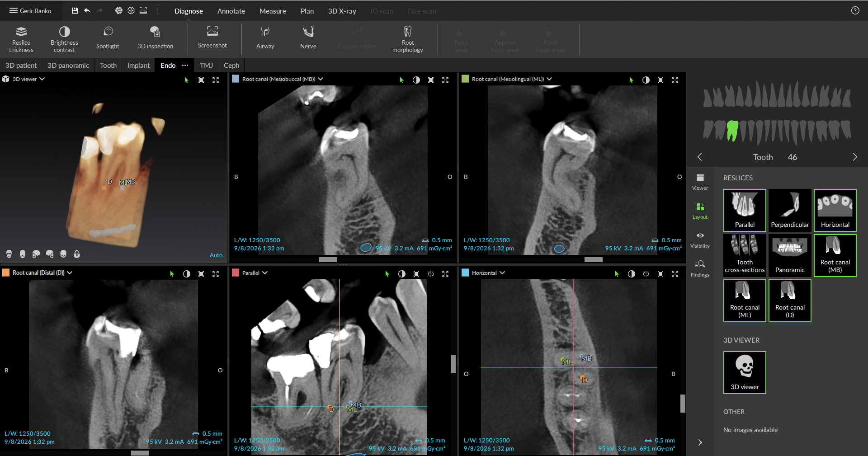Image resolution: width=868 pixels, height=456 pixels.
Task: Open the help question mark icon
Action: (x=855, y=10)
